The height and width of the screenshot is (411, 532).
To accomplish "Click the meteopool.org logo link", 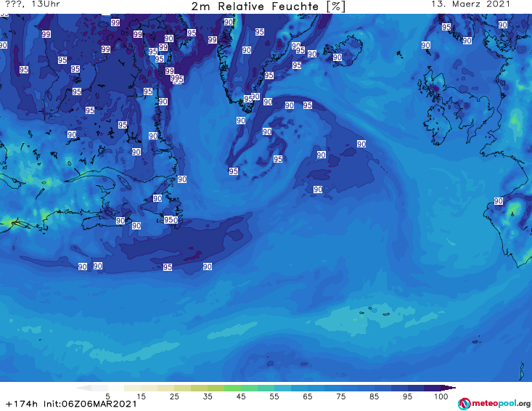I will pos(494,404).
